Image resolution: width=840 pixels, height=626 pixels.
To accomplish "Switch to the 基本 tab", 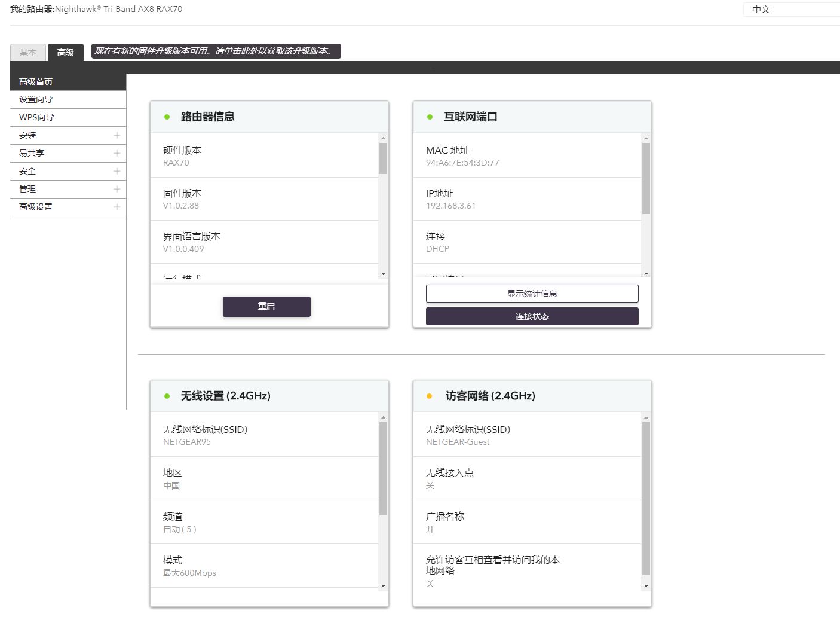I will [28, 53].
